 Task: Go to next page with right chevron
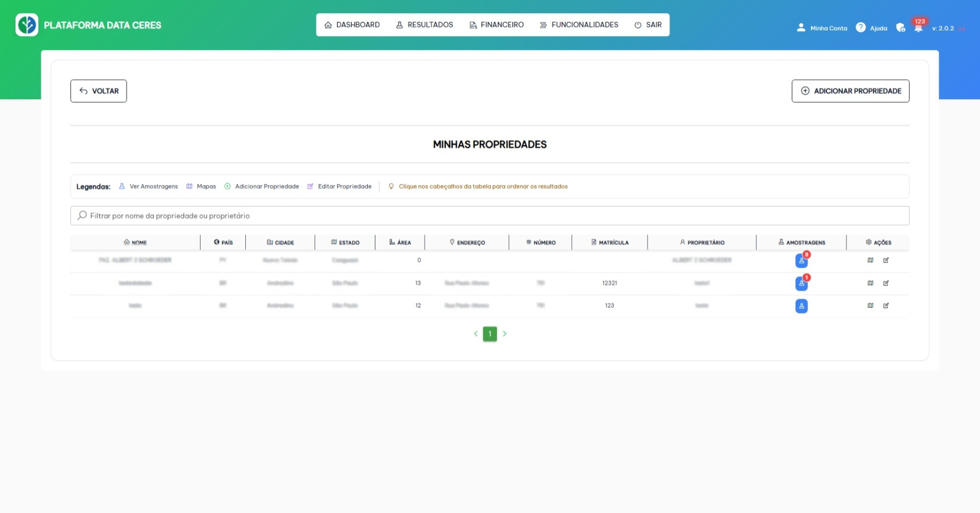504,334
